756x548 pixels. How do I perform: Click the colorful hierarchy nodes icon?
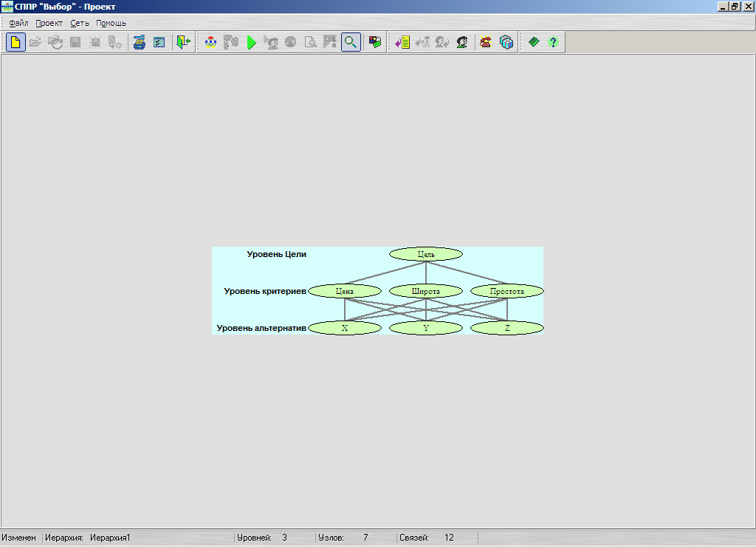click(x=210, y=42)
